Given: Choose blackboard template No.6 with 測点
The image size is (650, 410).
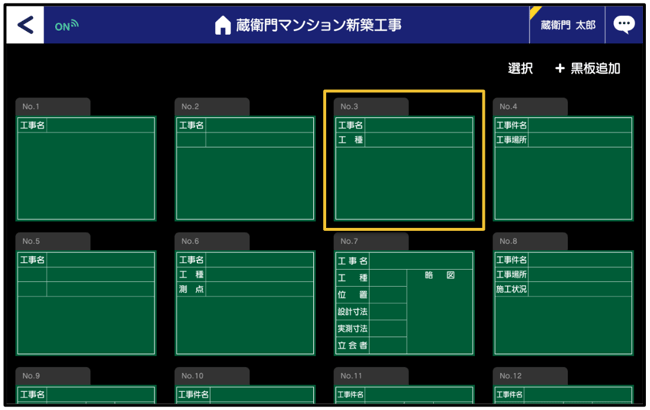Looking at the screenshot, I should click(245, 303).
